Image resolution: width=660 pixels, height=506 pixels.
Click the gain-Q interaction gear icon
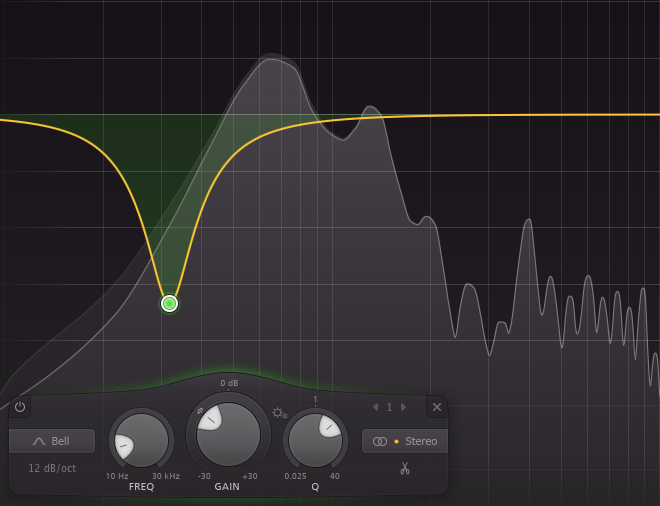pyautogui.click(x=279, y=413)
